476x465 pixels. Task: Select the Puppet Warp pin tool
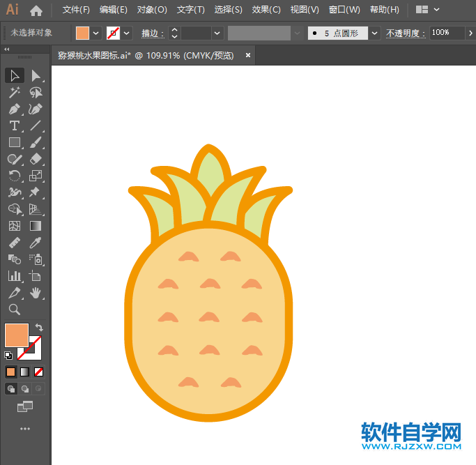click(x=36, y=192)
